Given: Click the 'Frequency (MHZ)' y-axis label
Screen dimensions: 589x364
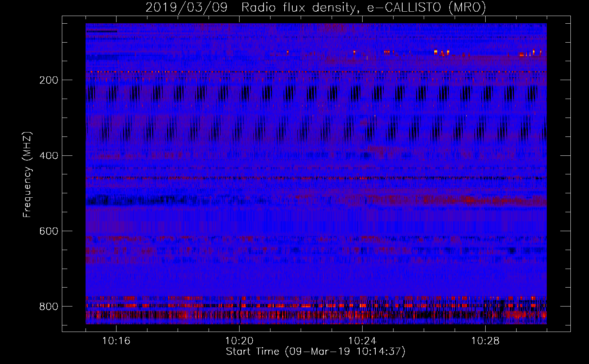Looking at the screenshot, I should [x=27, y=175].
